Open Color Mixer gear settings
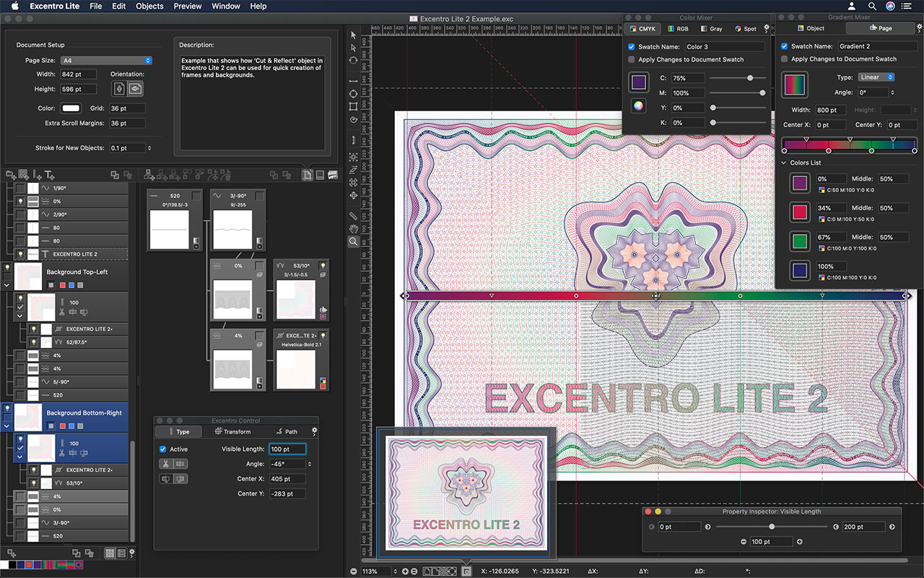The image size is (924, 578). coord(766,28)
